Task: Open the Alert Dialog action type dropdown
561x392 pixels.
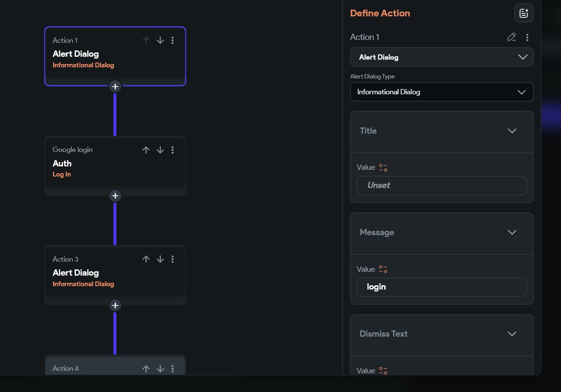Action: [441, 57]
